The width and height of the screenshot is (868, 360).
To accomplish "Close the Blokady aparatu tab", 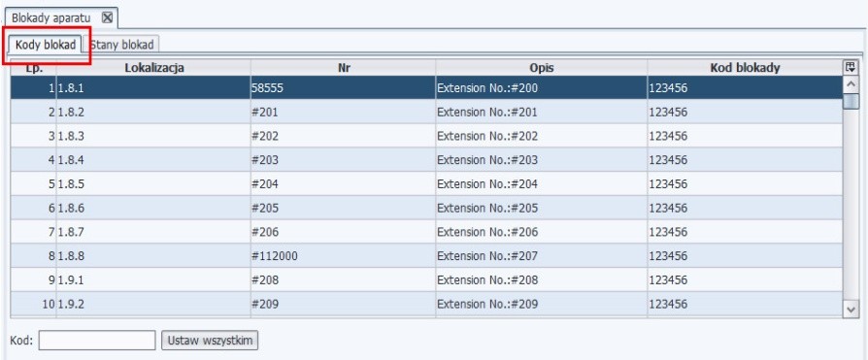I will click(108, 17).
